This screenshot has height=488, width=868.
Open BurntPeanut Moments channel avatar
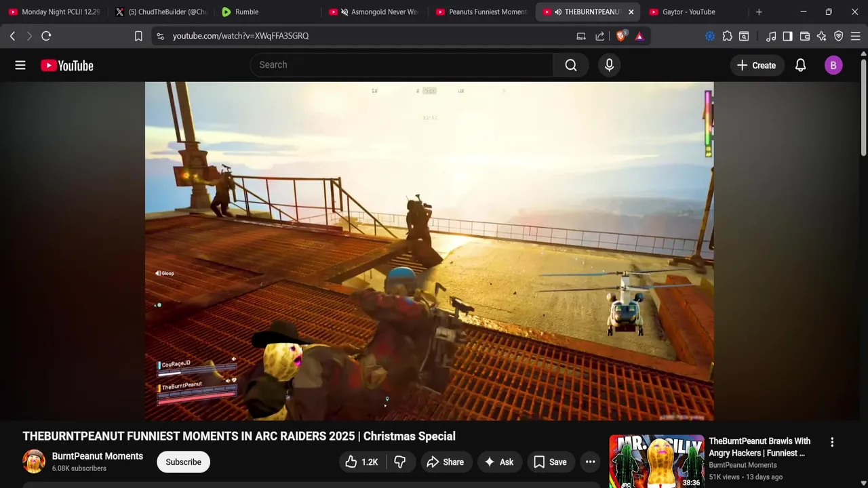tap(34, 462)
